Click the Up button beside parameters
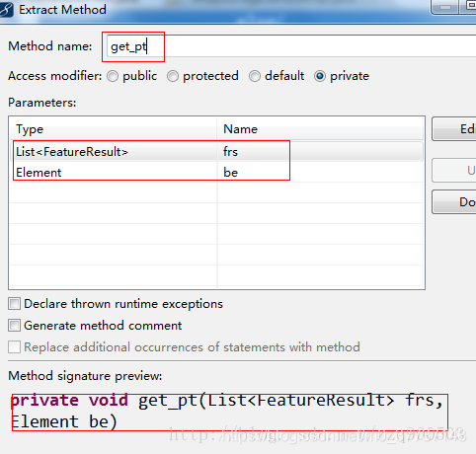Viewport: 476px width, 454px height. point(454,170)
